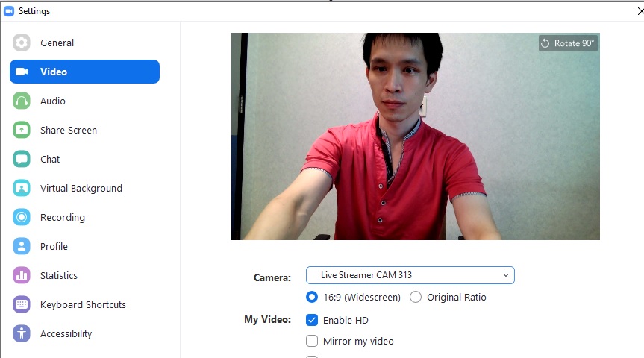Click the Virtual Background icon
644x358 pixels.
(22, 189)
